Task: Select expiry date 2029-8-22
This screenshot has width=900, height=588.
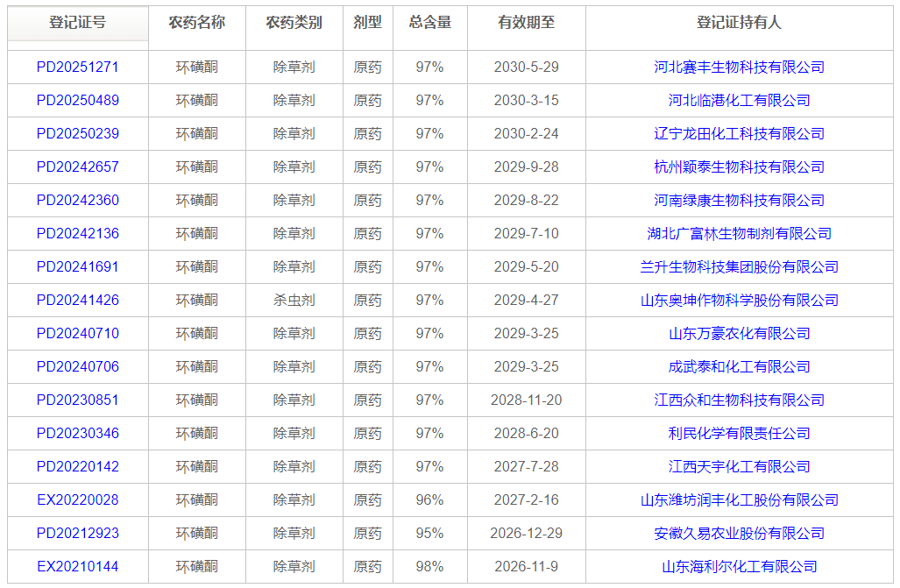Action: (527, 201)
